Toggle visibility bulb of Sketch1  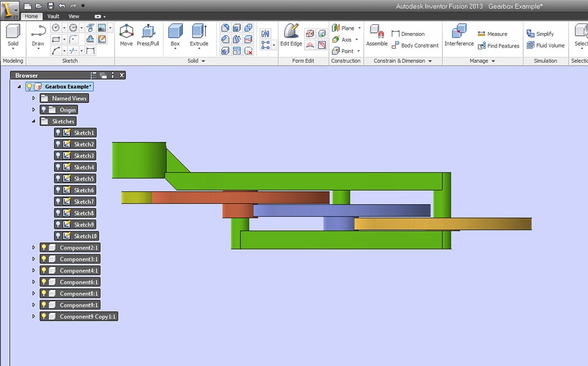(58, 132)
